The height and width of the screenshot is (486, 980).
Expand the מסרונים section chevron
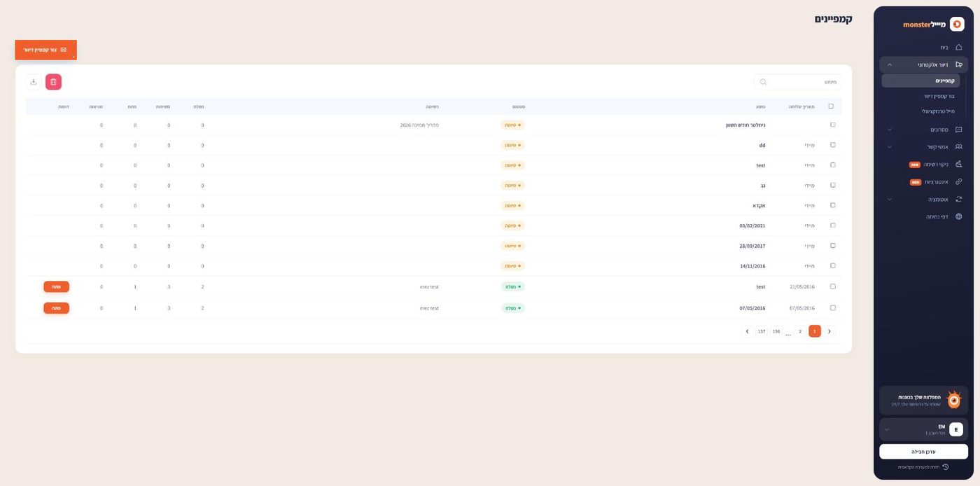[890, 130]
